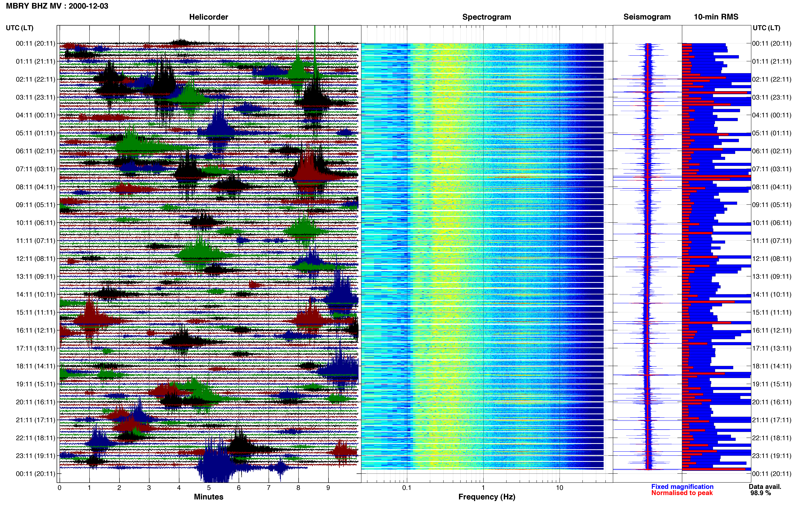812x508 pixels.
Task: Click the left '16:11 (12:11)' time label
Action: [36, 330]
